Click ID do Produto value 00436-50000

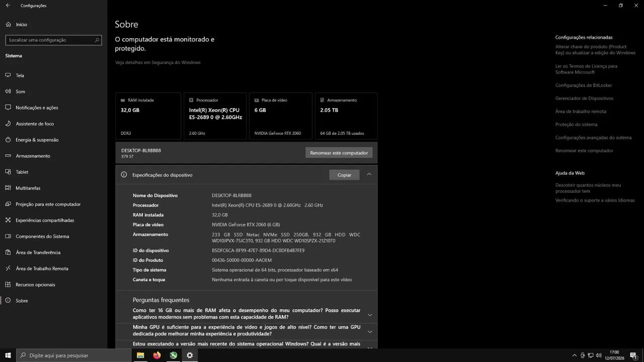[242, 260]
